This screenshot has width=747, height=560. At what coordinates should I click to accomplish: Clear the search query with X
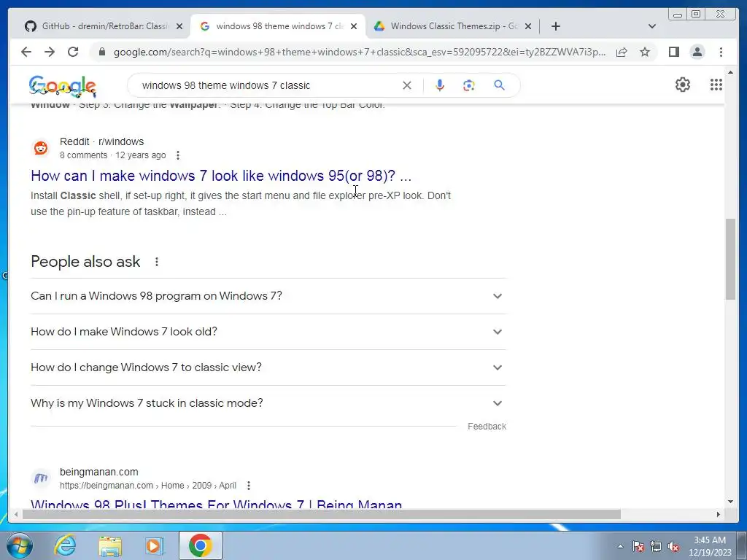(407, 85)
